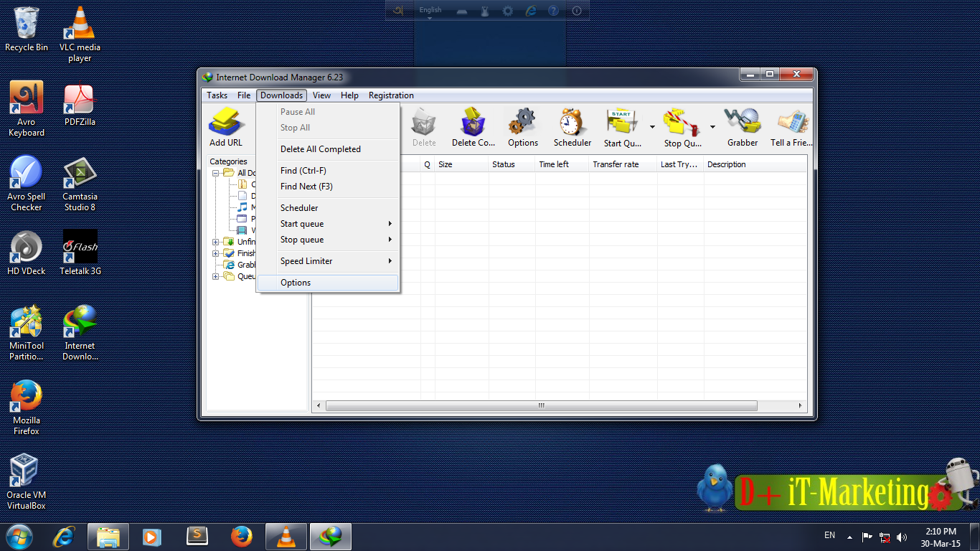Sort by the Description column header
This screenshot has height=551, width=980.
point(755,164)
